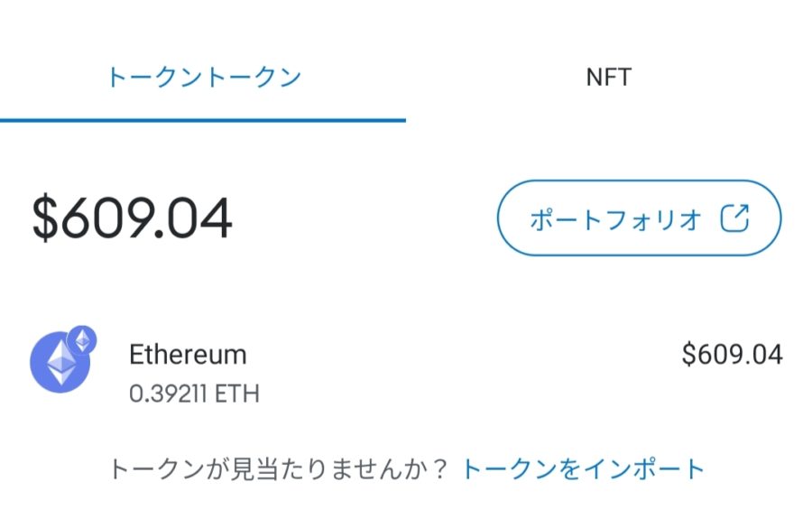Click the small Ethereum network badge icon

(83, 339)
